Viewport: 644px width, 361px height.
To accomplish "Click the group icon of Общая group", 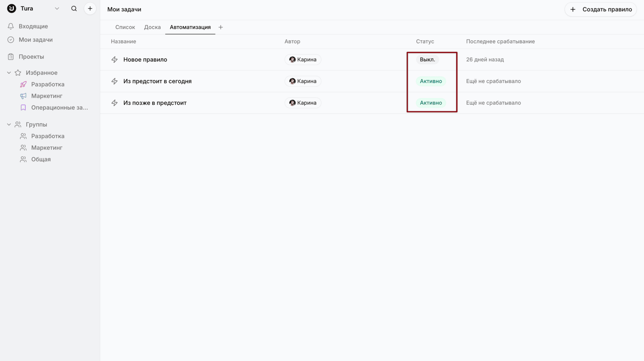I will coord(23,159).
